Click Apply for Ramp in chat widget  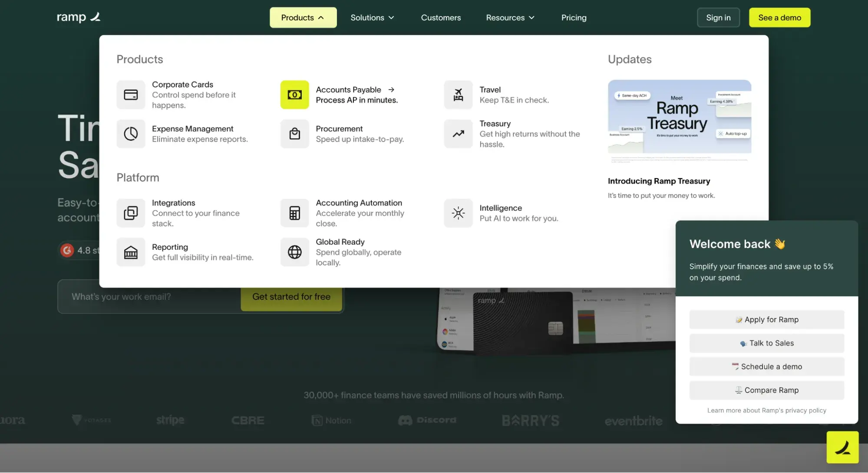point(766,320)
